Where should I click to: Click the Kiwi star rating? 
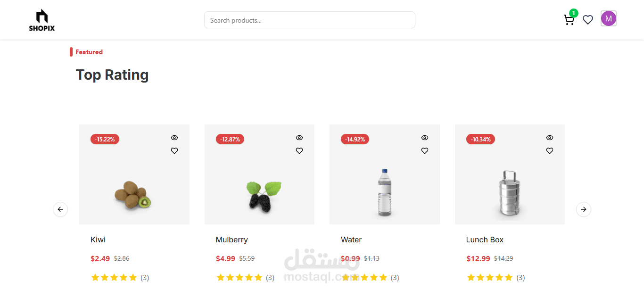114,277
